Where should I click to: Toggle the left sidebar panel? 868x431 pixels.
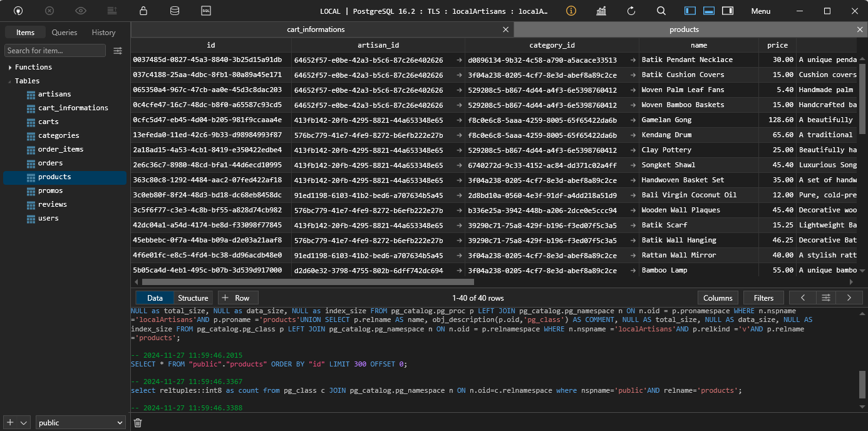click(690, 11)
